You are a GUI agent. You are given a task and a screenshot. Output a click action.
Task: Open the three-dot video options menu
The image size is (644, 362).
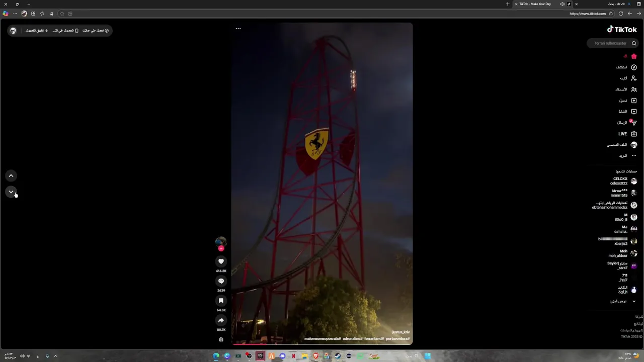tap(238, 29)
